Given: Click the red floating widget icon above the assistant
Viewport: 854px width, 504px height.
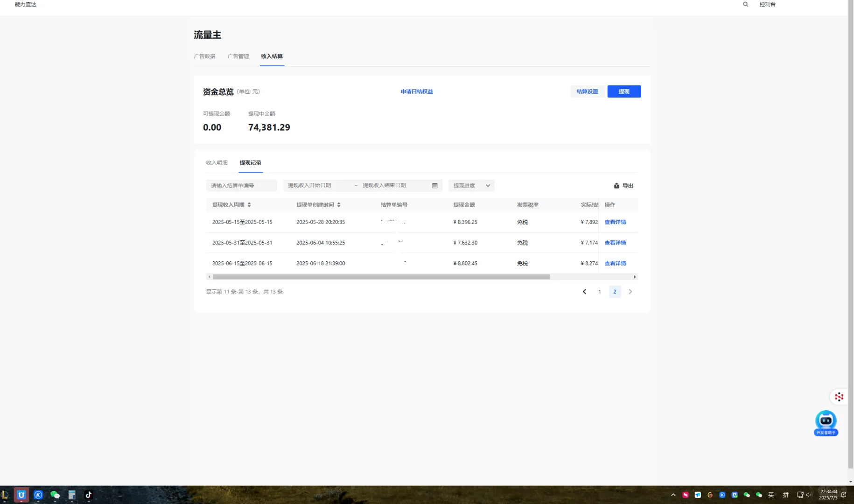Looking at the screenshot, I should (839, 396).
